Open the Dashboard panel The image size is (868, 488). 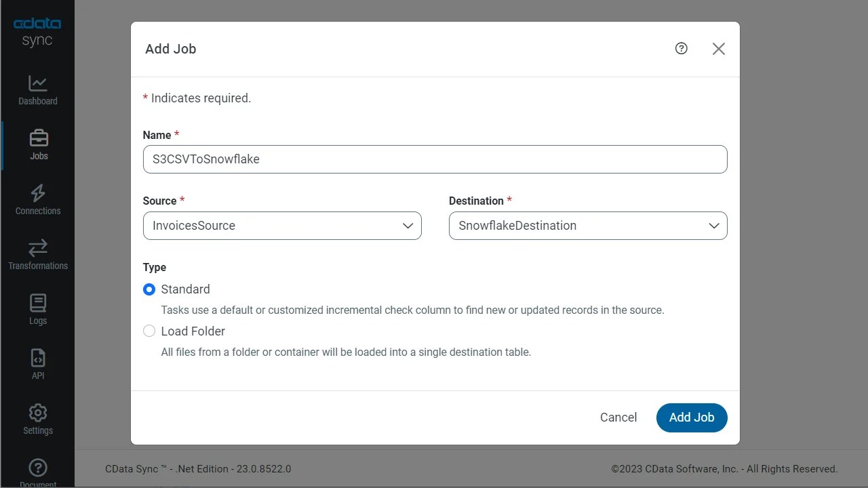click(x=37, y=89)
